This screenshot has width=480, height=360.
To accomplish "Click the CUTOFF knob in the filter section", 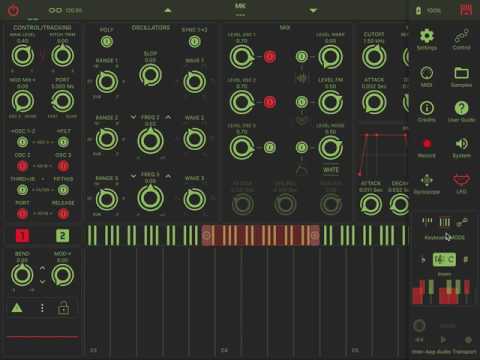I will tap(374, 57).
